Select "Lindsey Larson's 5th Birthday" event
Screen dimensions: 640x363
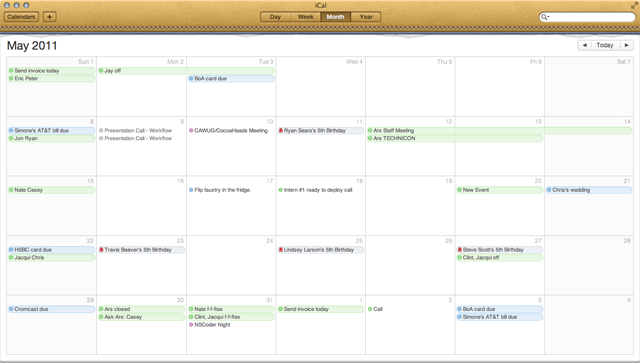click(x=320, y=250)
